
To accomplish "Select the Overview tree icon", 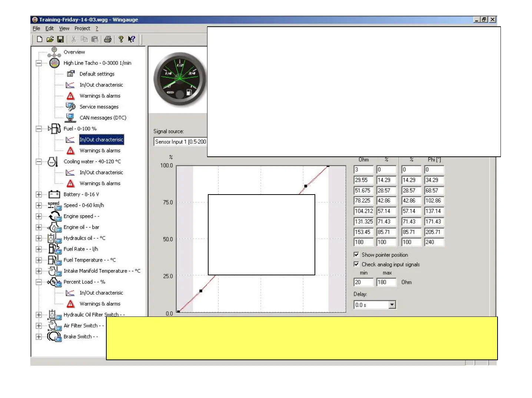I will [54, 52].
